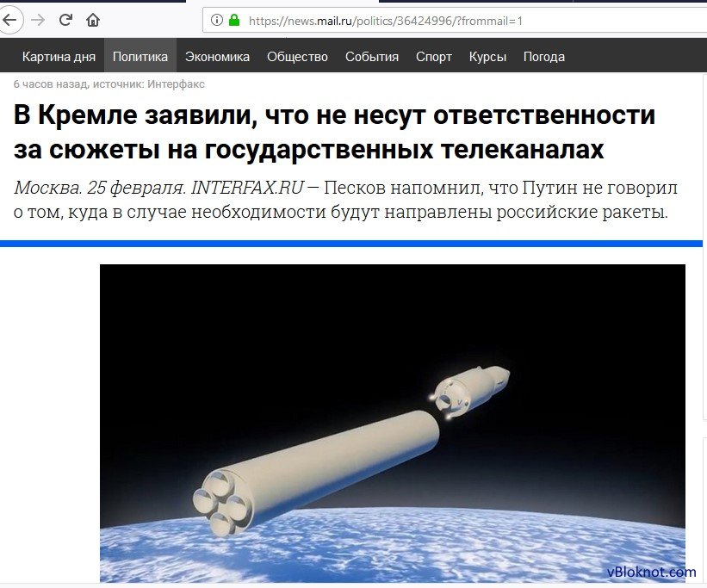The width and height of the screenshot is (707, 588).
Task: Click INTERFAX.RU in the article lead
Action: pyautogui.click(x=247, y=188)
